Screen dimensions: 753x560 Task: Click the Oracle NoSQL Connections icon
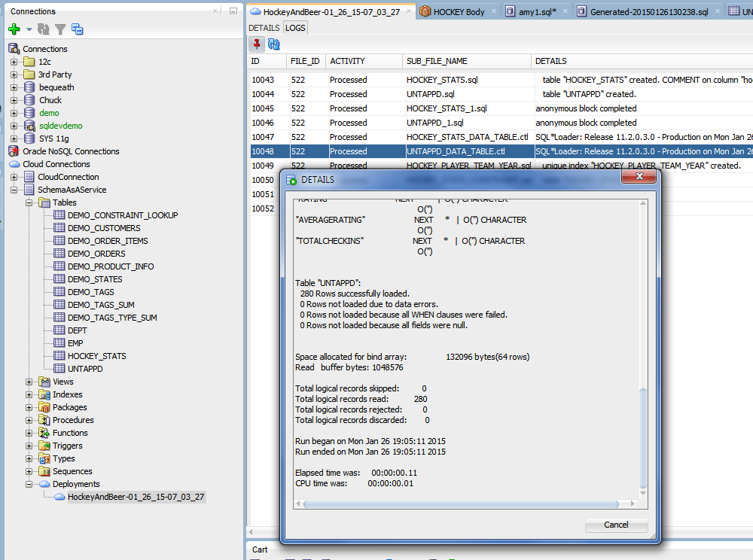coord(14,151)
